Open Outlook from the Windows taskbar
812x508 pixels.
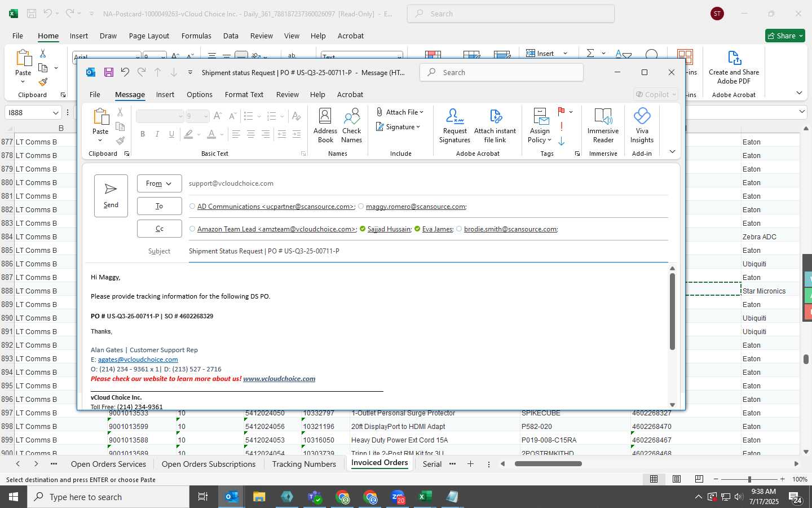(x=232, y=497)
